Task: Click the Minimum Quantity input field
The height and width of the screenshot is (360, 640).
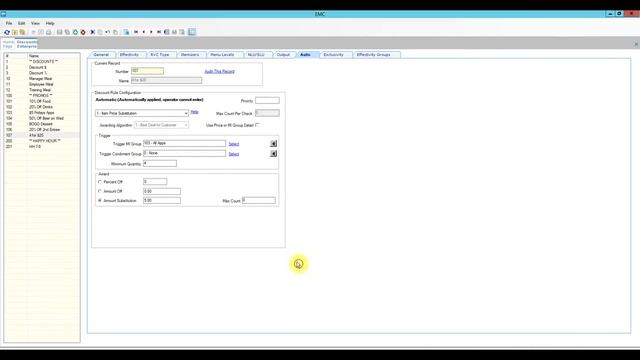Action: 160,163
